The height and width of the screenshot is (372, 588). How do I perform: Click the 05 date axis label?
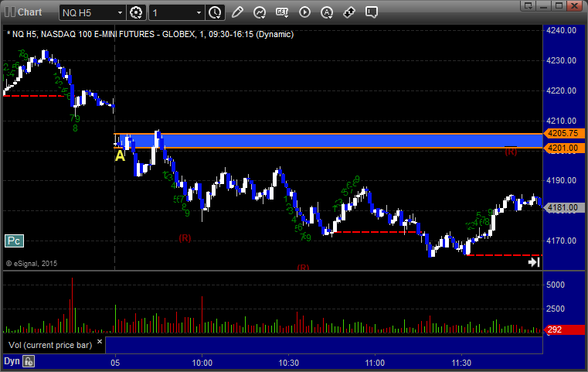115,363
